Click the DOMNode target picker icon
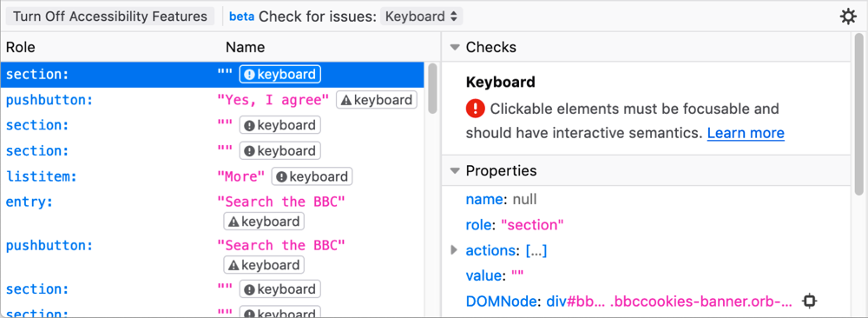 809,301
